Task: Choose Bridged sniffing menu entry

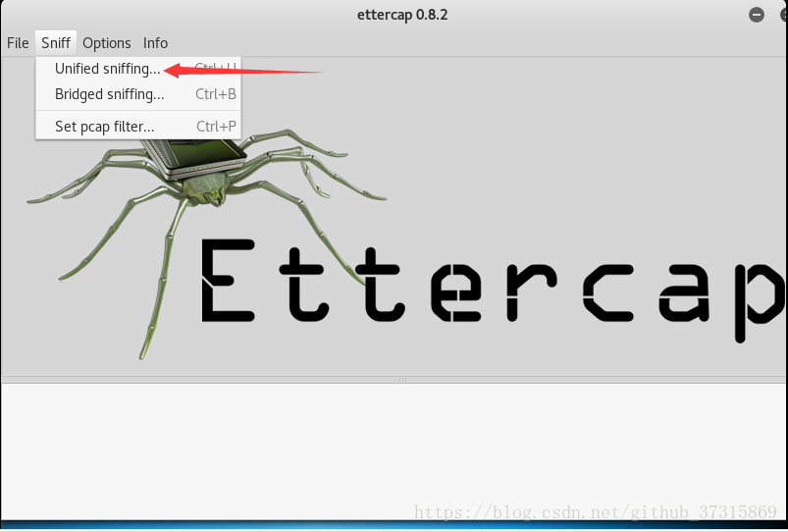Action: tap(138, 94)
